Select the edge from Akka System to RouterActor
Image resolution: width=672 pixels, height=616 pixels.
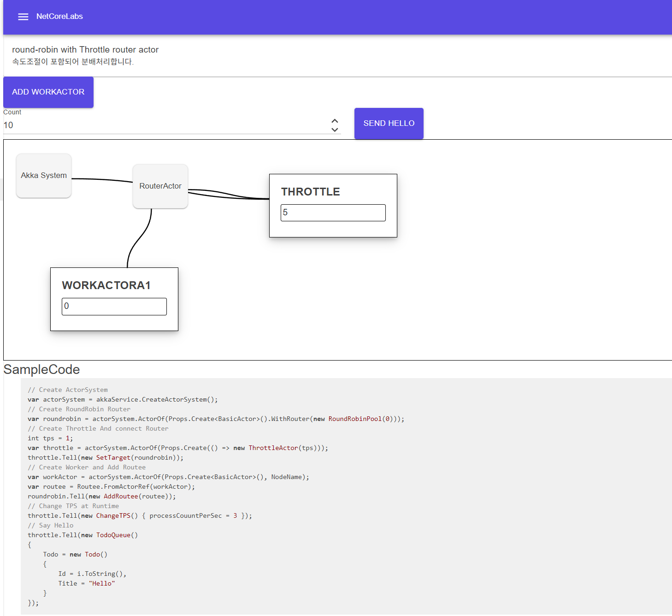[102, 179]
